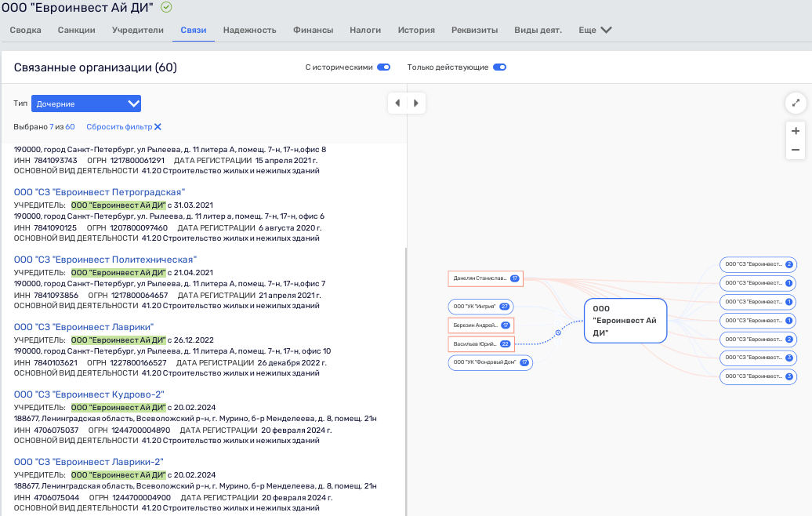
Task: Click the central ООО "Евроинвест Ай ДИ" node
Action: tap(625, 321)
